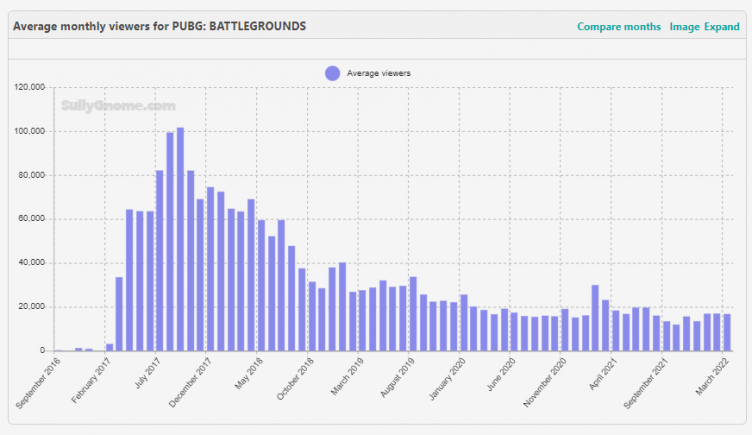
Task: Click the October 2018 axis label
Action: click(x=295, y=379)
